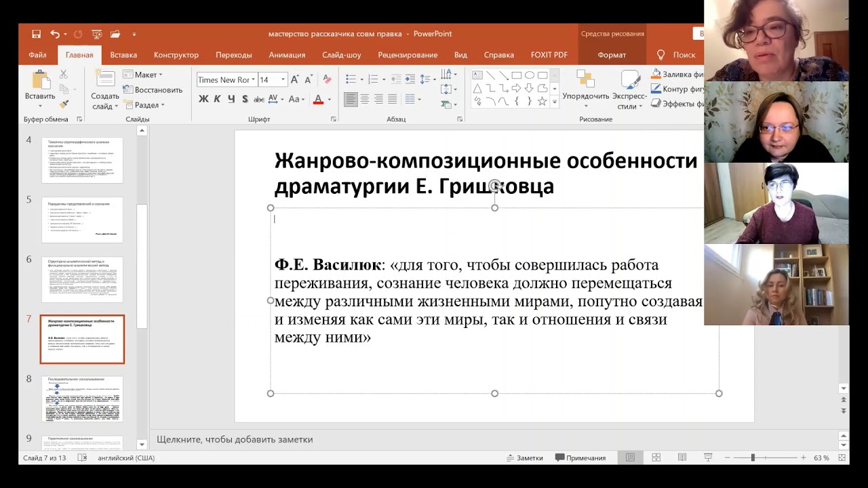Click Контур фигуры shape outline
The width and height of the screenshot is (868, 488).
(677, 89)
